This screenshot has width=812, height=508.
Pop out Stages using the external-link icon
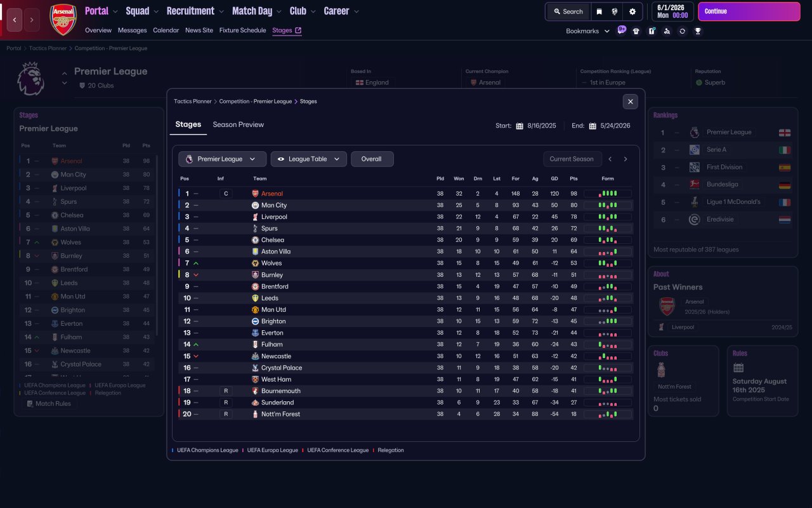tap(298, 30)
